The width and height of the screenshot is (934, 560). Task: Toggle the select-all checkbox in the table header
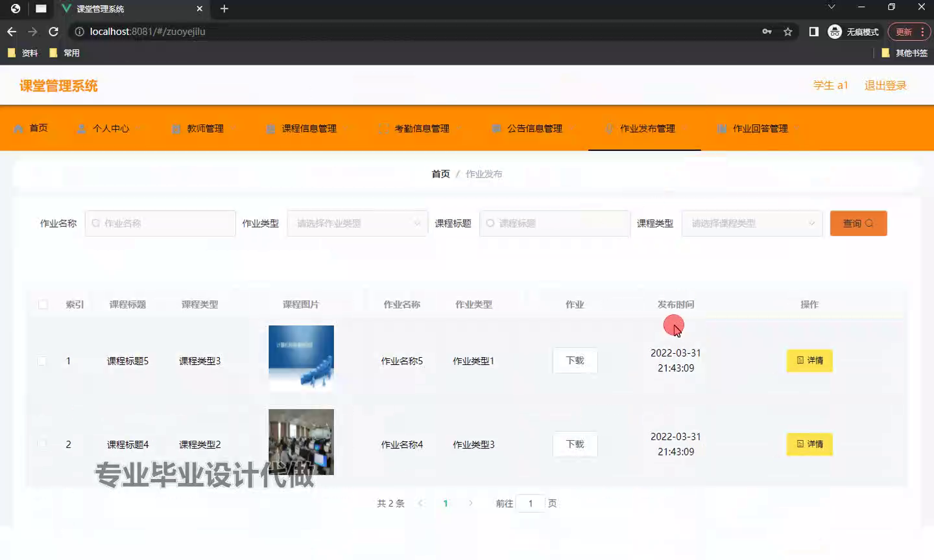click(43, 304)
